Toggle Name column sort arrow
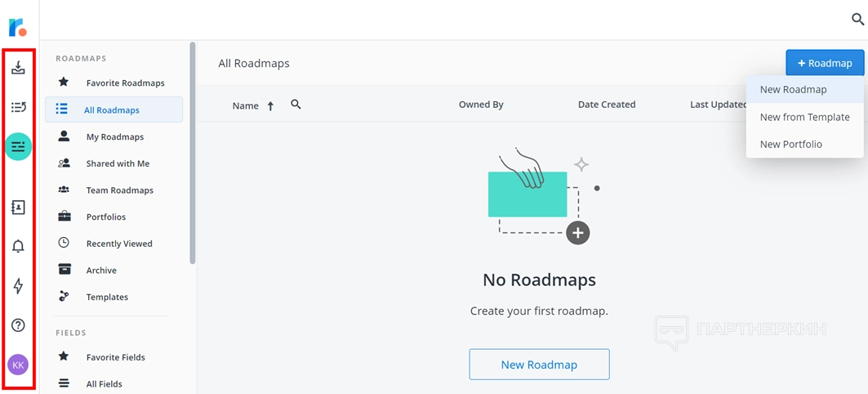Viewport: 868px width, 394px height. coord(270,105)
